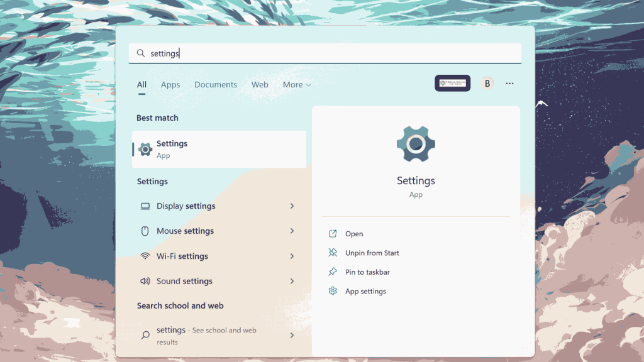Open "settings - See school and web results"
Viewport: 644px width, 362px height.
tap(219, 336)
